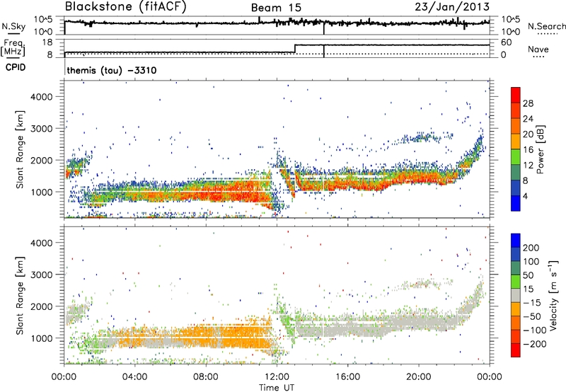Click the Slant Range [km] label of the velocity panel

click(20, 295)
